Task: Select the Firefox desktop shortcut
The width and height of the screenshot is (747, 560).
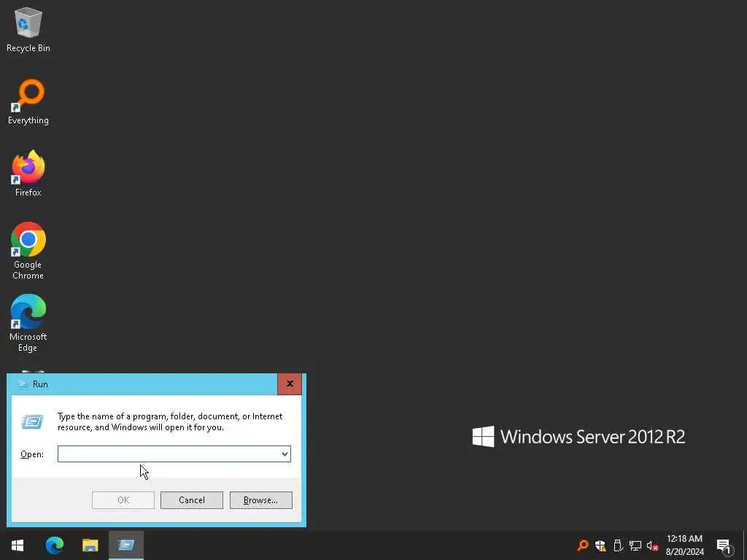Action: click(28, 174)
